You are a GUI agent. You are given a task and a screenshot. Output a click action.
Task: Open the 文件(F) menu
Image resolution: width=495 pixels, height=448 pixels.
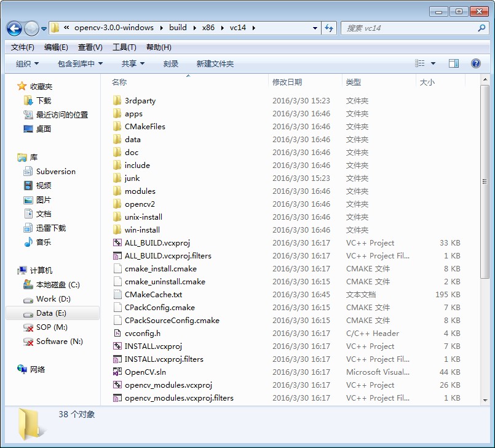point(22,47)
